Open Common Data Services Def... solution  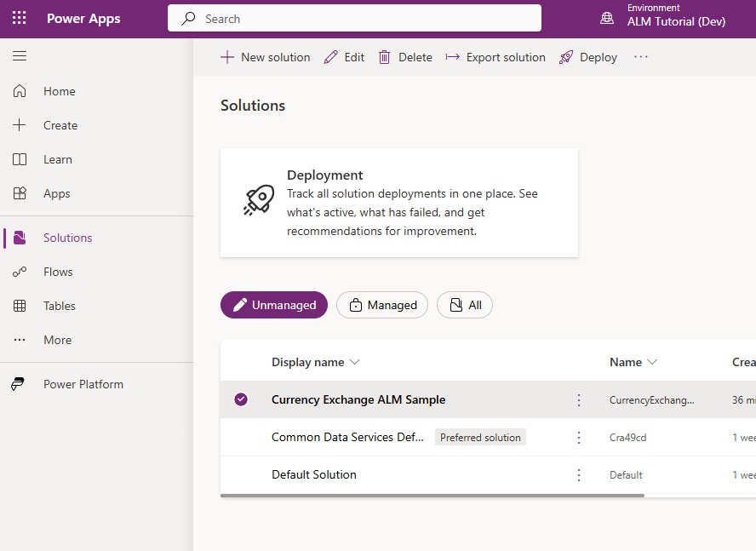click(x=347, y=437)
